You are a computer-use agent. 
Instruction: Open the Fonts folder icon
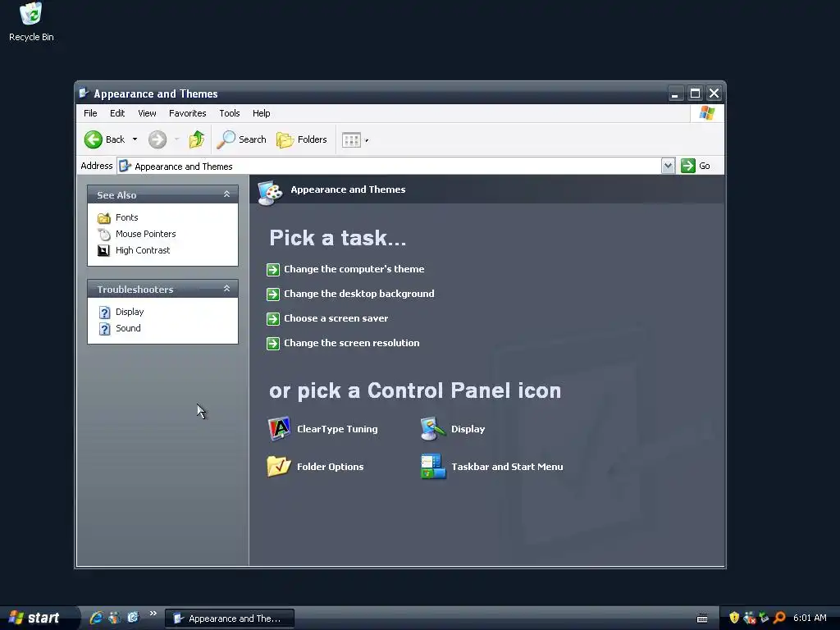point(104,217)
